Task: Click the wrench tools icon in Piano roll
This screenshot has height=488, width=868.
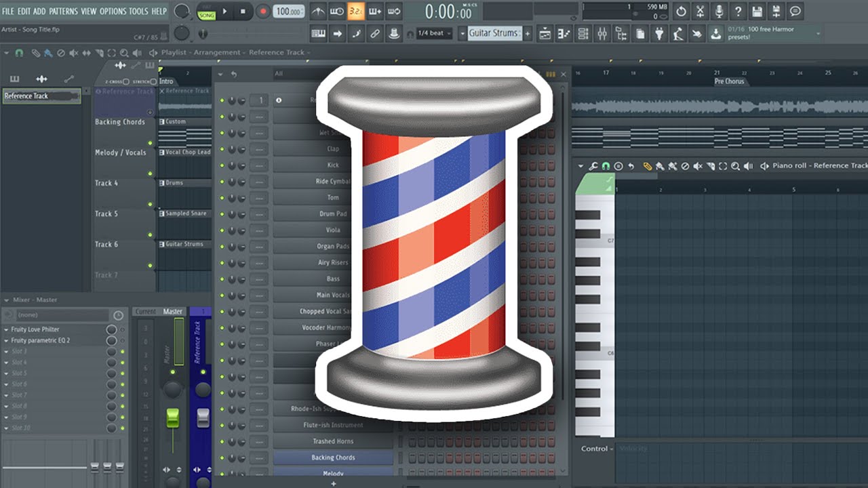Action: click(x=593, y=166)
